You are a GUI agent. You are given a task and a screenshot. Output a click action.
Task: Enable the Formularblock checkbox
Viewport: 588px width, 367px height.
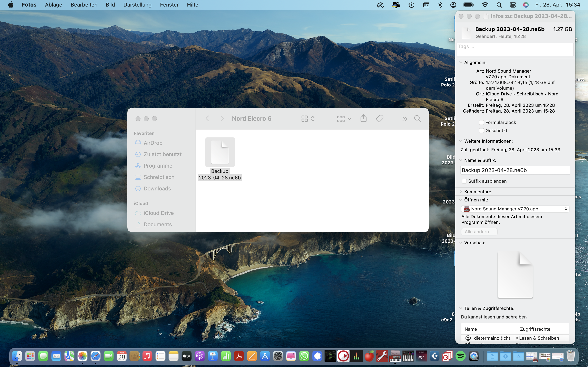481,122
